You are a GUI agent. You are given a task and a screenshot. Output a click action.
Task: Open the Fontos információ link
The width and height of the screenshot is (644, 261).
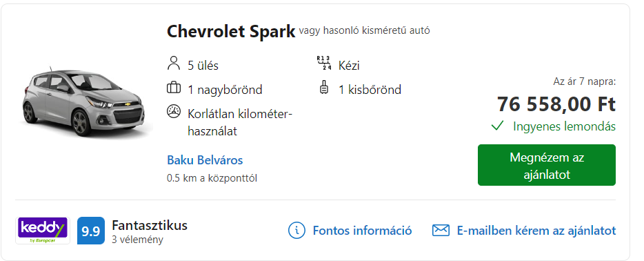[362, 230]
